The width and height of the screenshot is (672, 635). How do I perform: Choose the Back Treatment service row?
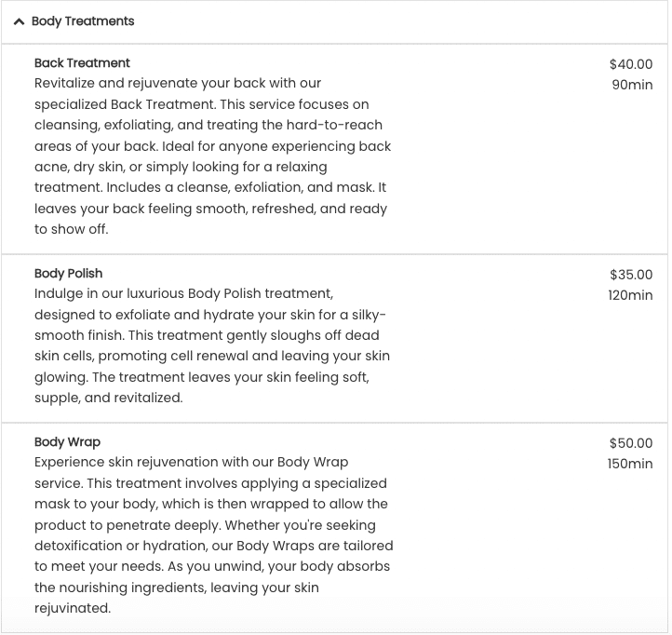click(x=334, y=149)
